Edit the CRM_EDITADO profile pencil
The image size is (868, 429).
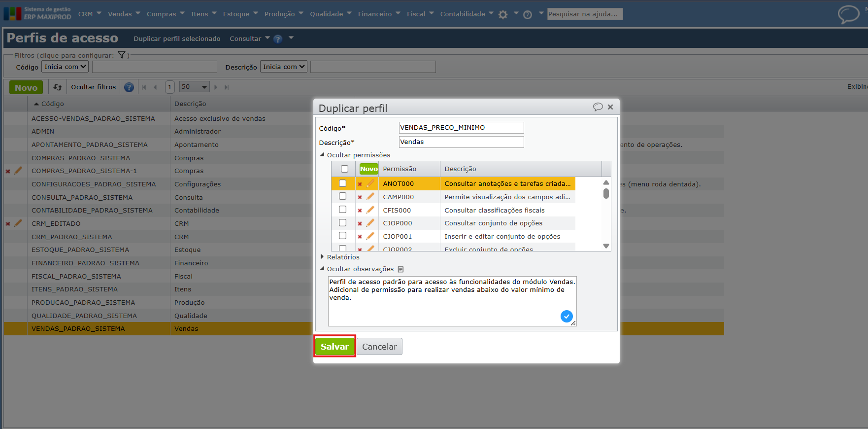[x=18, y=223]
